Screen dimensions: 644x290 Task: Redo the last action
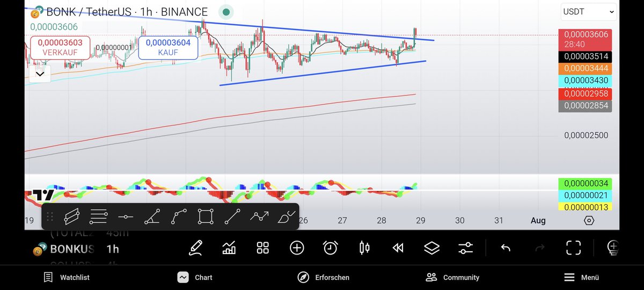540,248
